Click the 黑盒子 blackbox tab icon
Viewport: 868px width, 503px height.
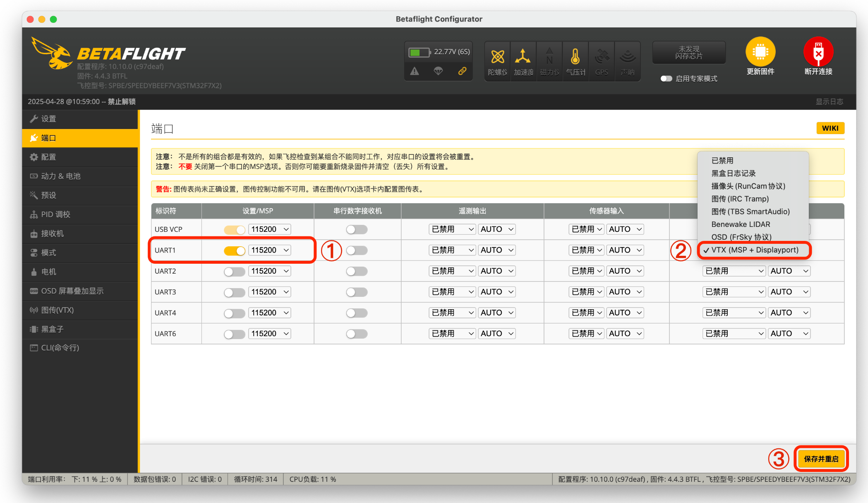click(34, 329)
